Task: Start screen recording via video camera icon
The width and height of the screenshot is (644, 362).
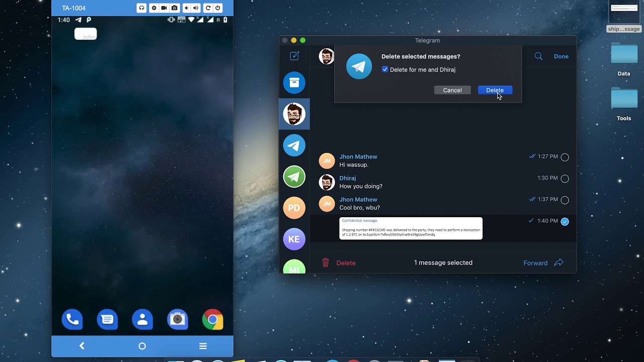Action: pos(164,8)
